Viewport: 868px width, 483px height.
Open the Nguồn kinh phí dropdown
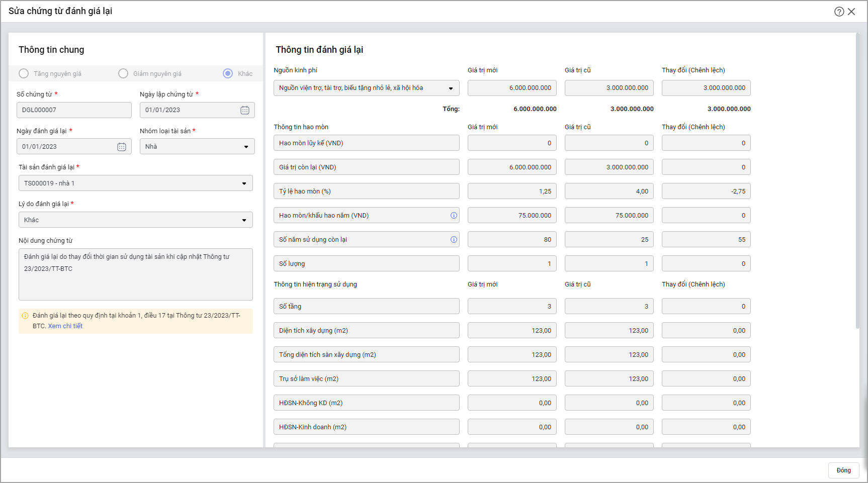point(451,88)
